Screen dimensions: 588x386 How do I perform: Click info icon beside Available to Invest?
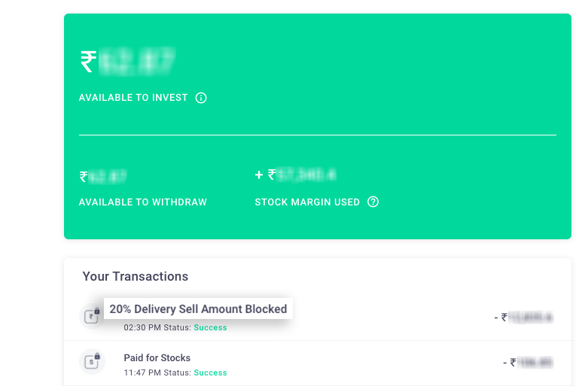point(201,98)
